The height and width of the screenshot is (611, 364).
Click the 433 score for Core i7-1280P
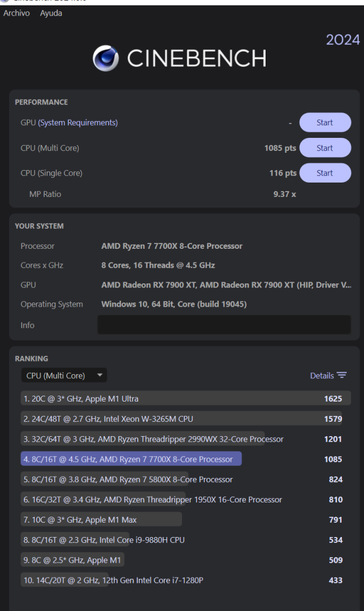[335, 580]
